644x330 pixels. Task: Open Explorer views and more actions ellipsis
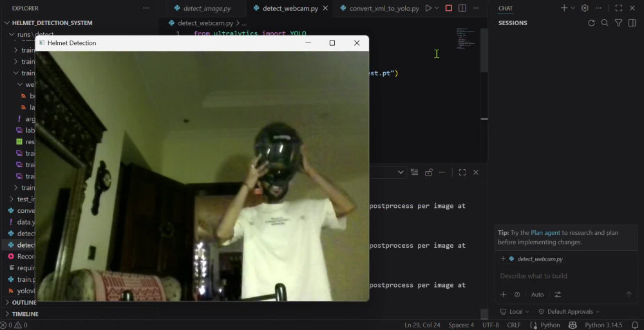[146, 8]
